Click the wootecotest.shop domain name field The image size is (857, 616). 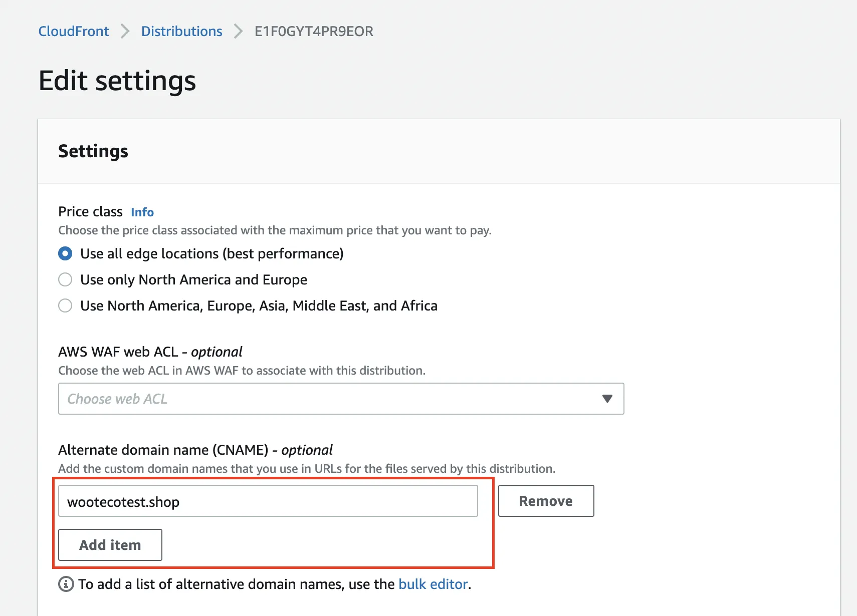click(x=268, y=501)
